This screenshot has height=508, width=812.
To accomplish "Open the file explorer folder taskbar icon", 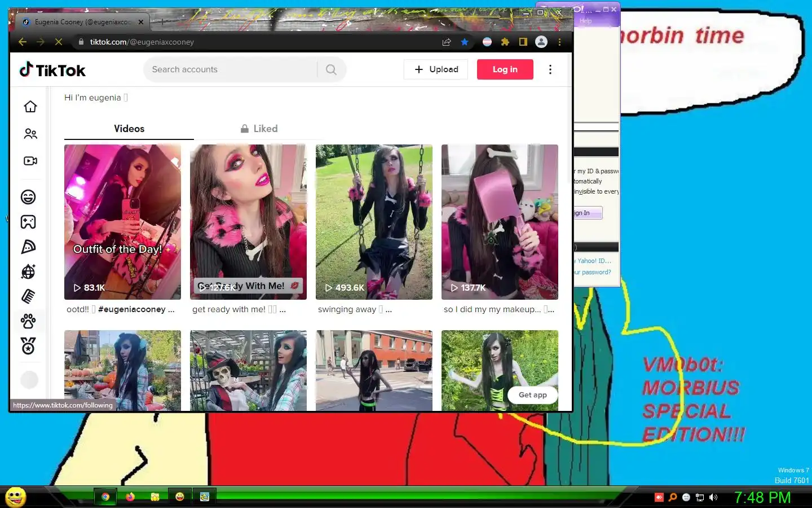I will pyautogui.click(x=155, y=497).
